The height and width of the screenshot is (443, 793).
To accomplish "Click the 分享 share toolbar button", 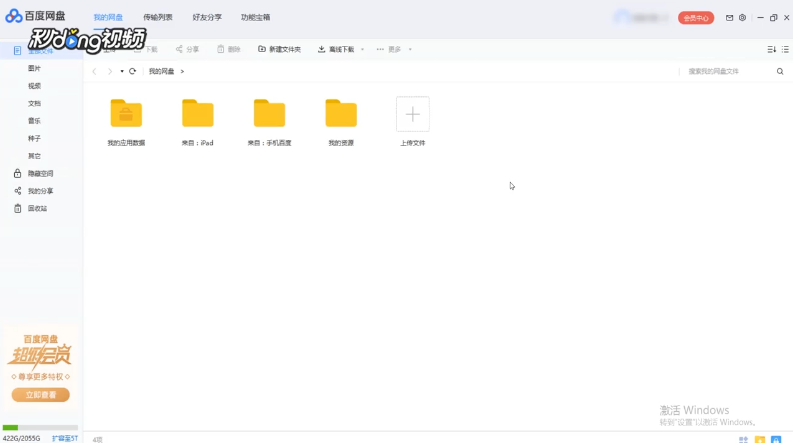I will point(187,49).
